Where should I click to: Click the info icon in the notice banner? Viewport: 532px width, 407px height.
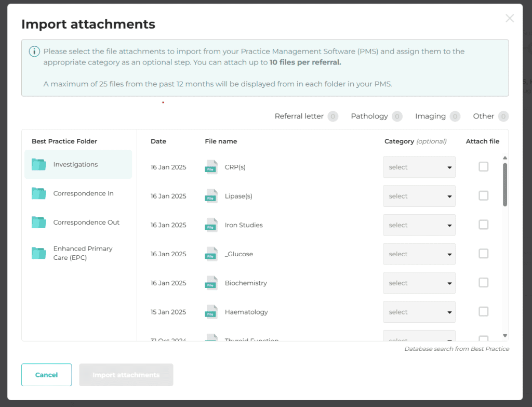tap(34, 51)
